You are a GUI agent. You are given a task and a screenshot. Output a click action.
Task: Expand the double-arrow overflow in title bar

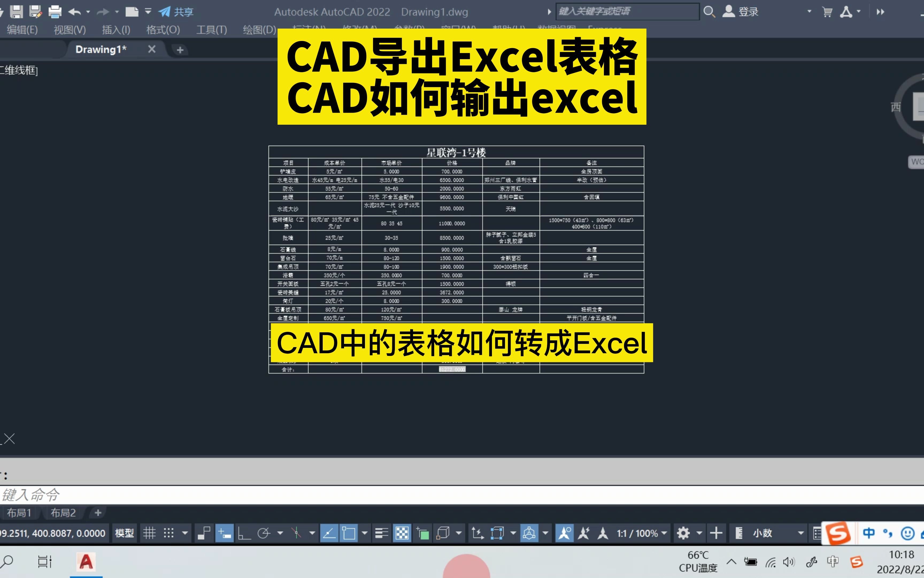880,12
